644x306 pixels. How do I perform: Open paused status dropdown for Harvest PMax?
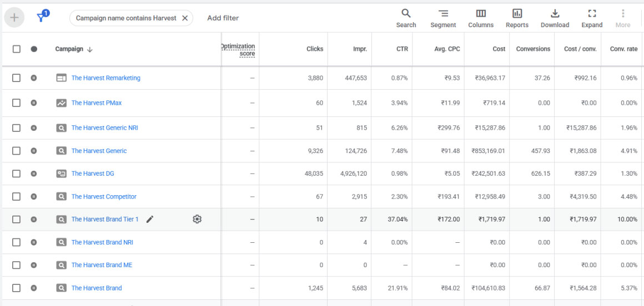click(34, 103)
